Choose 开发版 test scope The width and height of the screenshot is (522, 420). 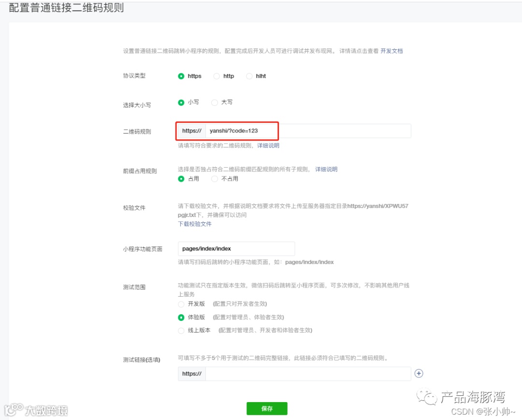[x=181, y=304]
